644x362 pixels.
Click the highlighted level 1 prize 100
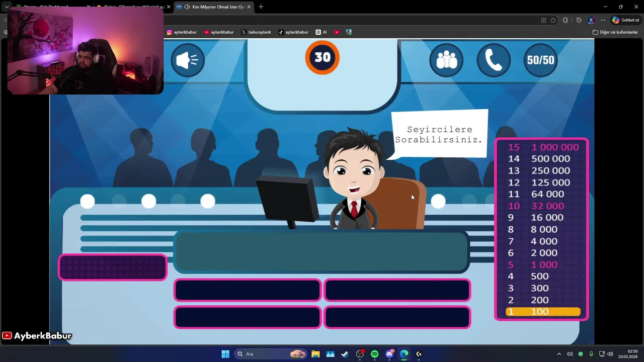click(543, 312)
